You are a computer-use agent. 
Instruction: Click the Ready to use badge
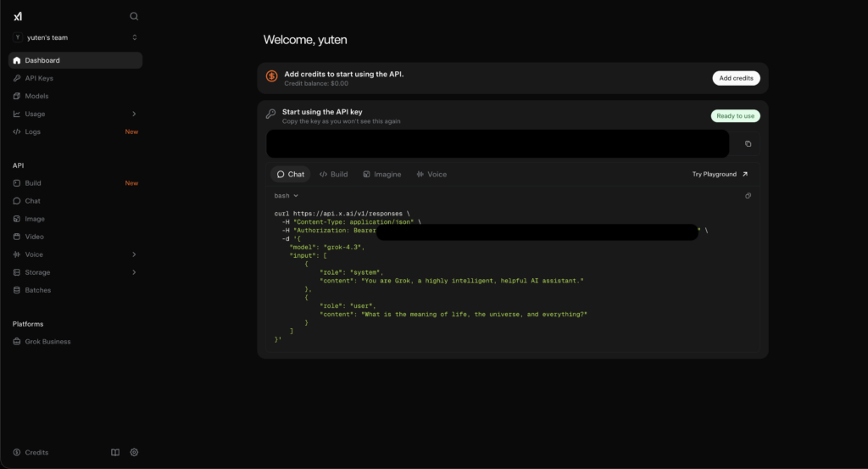735,115
